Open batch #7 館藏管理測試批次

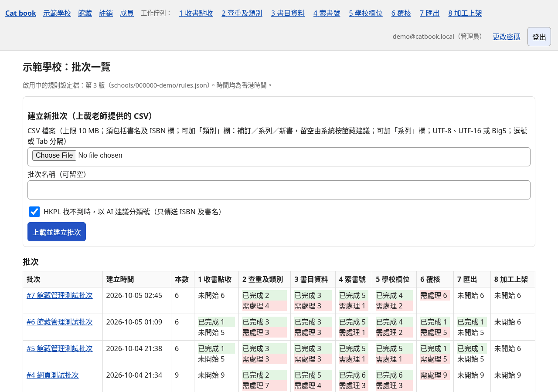coord(60,295)
